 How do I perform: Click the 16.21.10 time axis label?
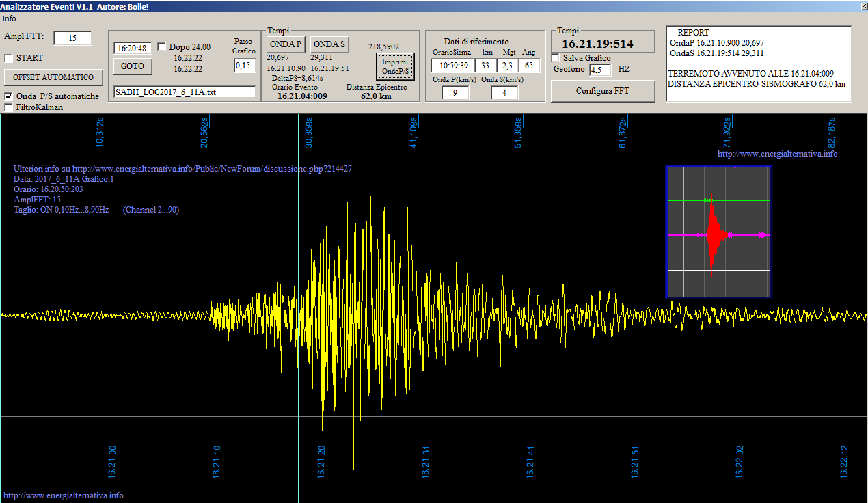pyautogui.click(x=216, y=461)
